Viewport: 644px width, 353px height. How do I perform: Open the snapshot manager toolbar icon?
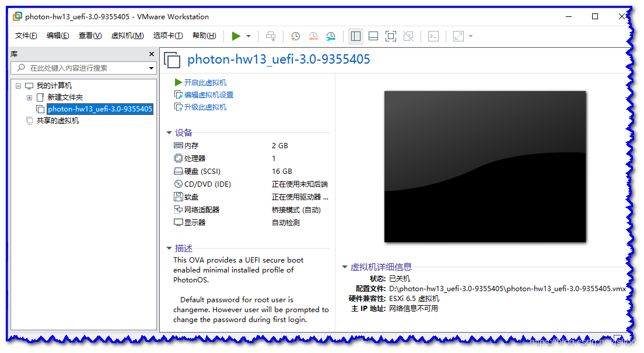point(331,36)
